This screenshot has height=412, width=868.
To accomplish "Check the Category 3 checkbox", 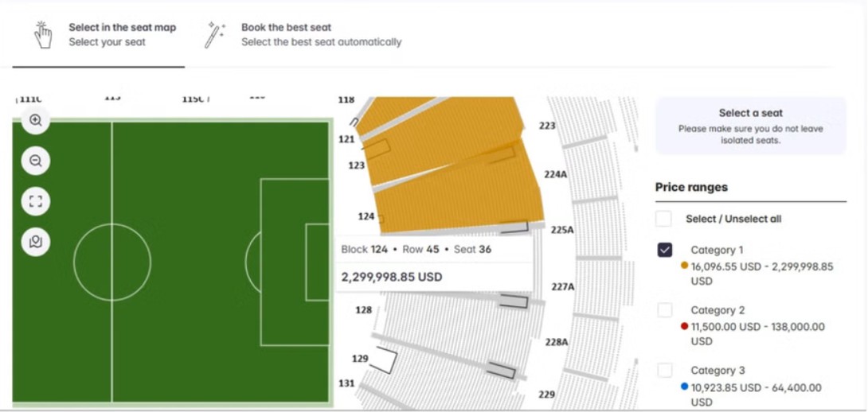I will pos(665,371).
